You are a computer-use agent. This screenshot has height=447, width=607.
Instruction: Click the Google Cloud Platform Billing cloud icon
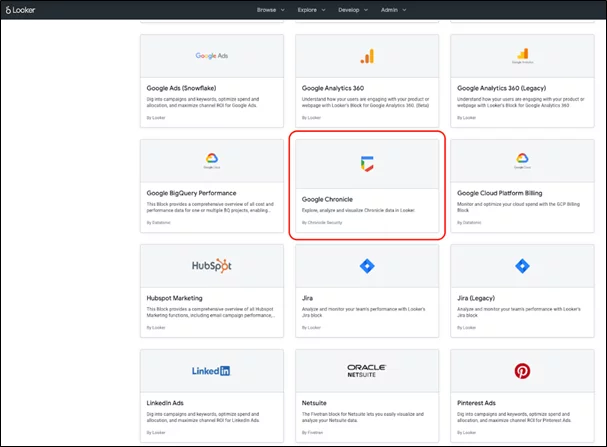click(523, 160)
